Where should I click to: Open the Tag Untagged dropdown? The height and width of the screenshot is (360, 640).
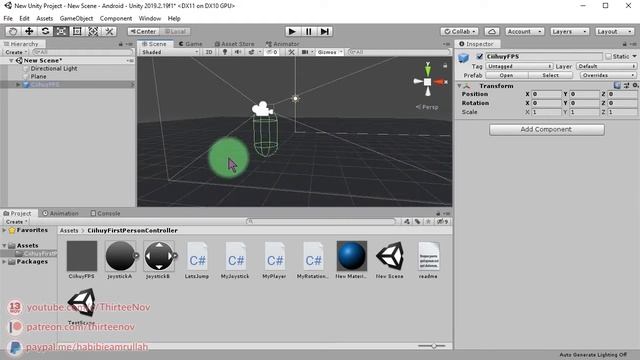[x=519, y=66]
